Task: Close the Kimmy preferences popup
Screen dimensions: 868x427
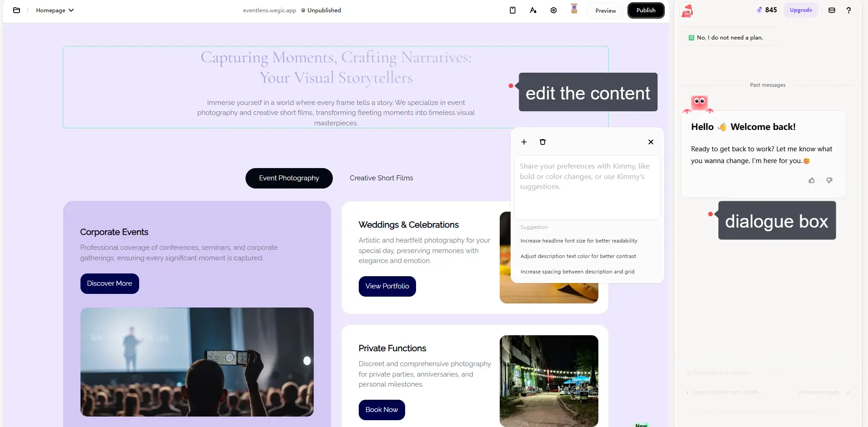Action: 651,142
